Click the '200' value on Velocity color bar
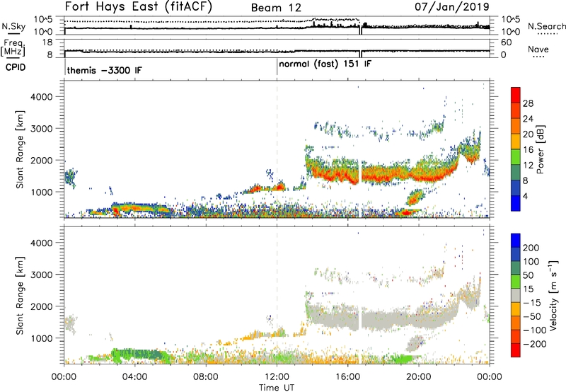566x392 pixels. (531, 248)
